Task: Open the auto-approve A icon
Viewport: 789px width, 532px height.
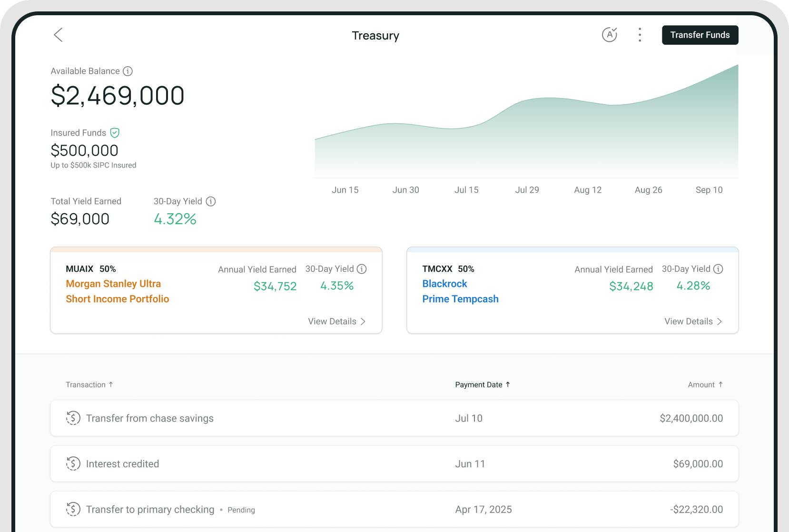Action: pyautogui.click(x=610, y=35)
